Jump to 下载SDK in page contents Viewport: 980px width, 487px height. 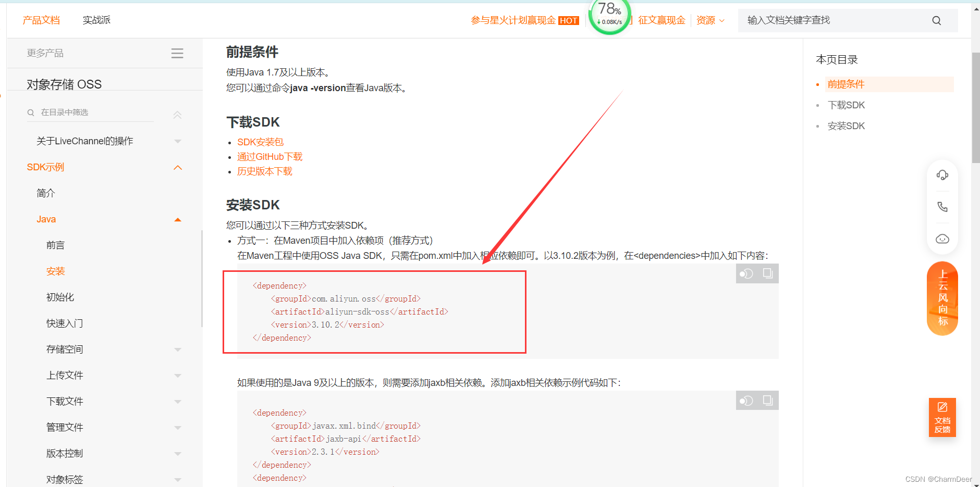tap(846, 105)
